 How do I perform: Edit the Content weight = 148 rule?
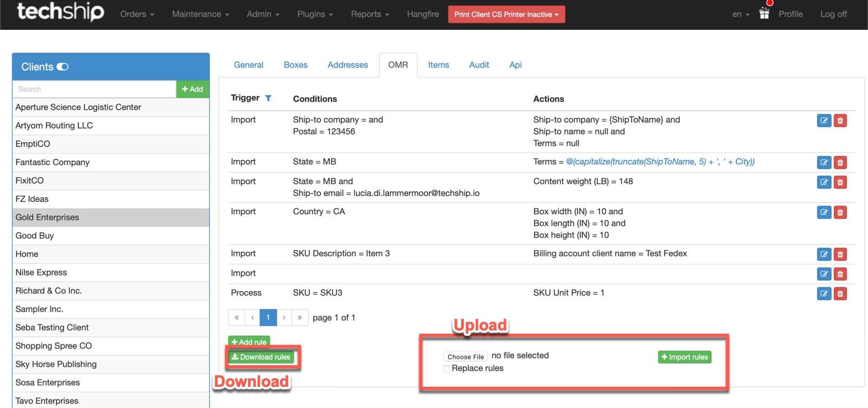click(x=824, y=182)
